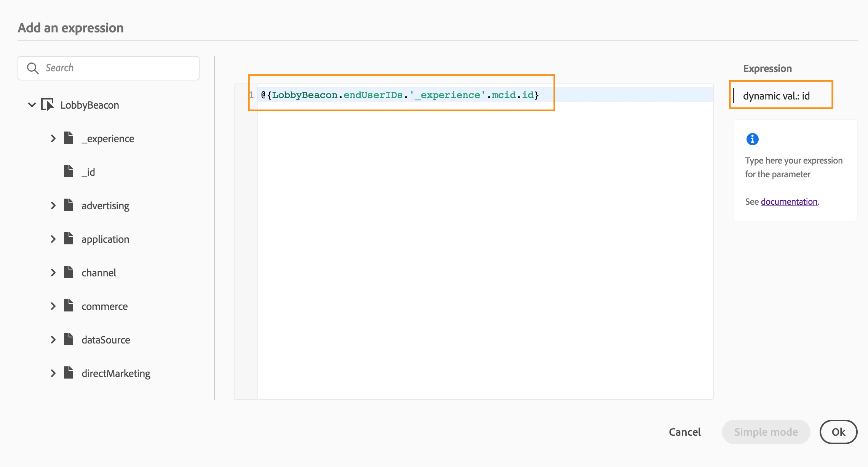Click the _experience file icon

(x=69, y=138)
